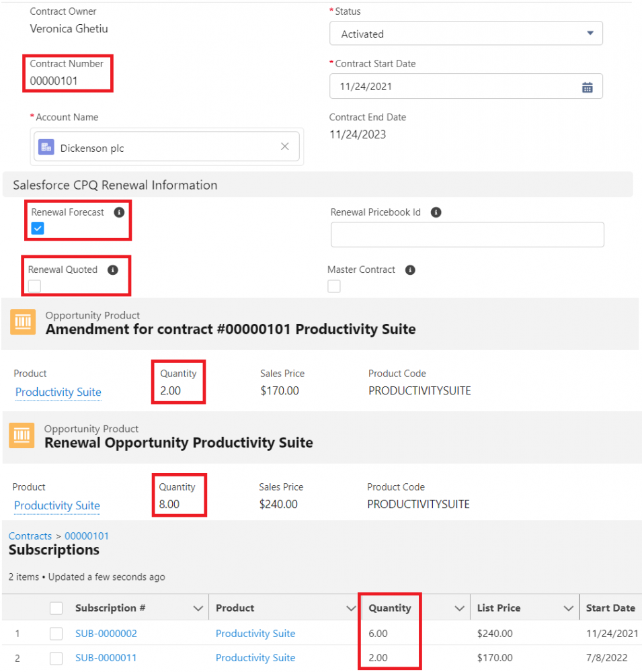
Task: Open the List Price column menu
Action: pyautogui.click(x=569, y=608)
